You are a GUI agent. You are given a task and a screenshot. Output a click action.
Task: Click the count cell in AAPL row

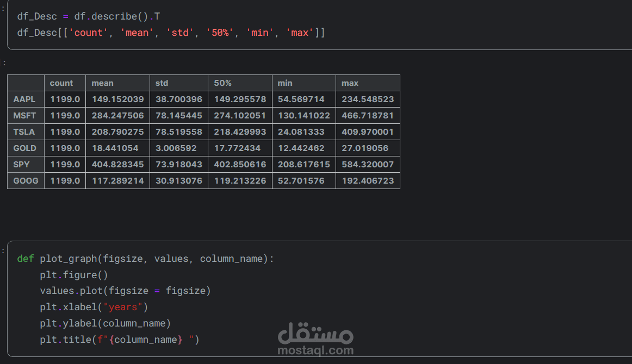(x=65, y=99)
